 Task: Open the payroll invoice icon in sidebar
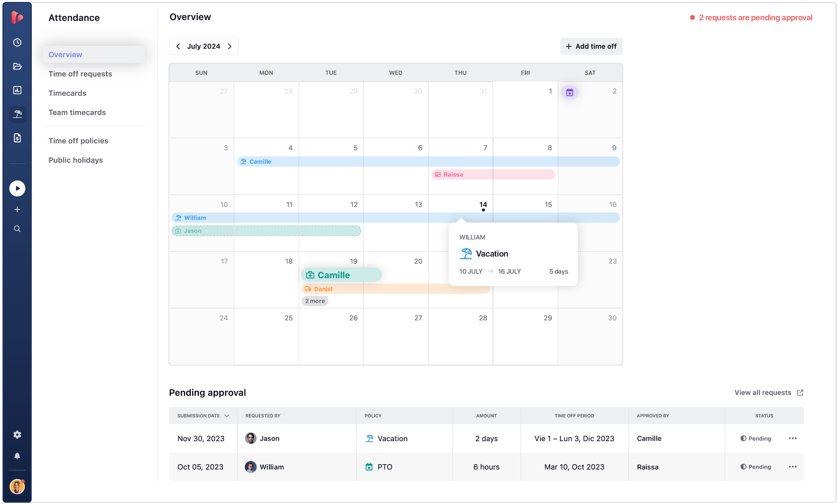(x=17, y=138)
